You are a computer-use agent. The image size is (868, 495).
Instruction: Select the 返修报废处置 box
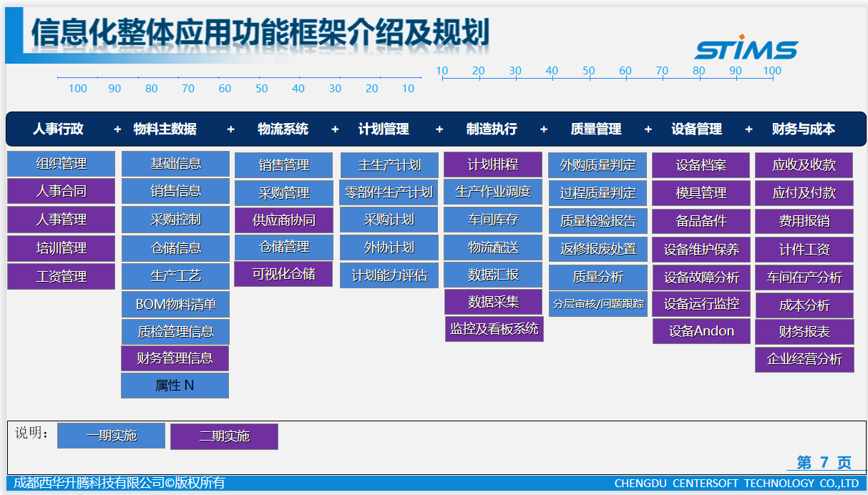click(x=598, y=250)
